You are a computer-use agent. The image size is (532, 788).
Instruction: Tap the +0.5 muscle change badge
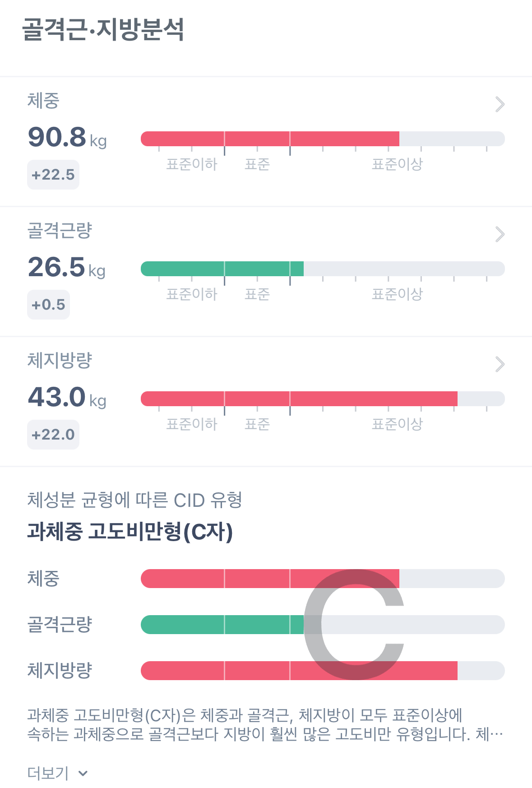coord(48,305)
